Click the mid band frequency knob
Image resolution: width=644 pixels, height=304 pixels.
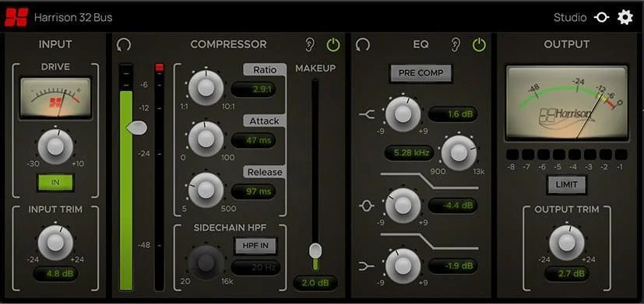click(x=459, y=153)
